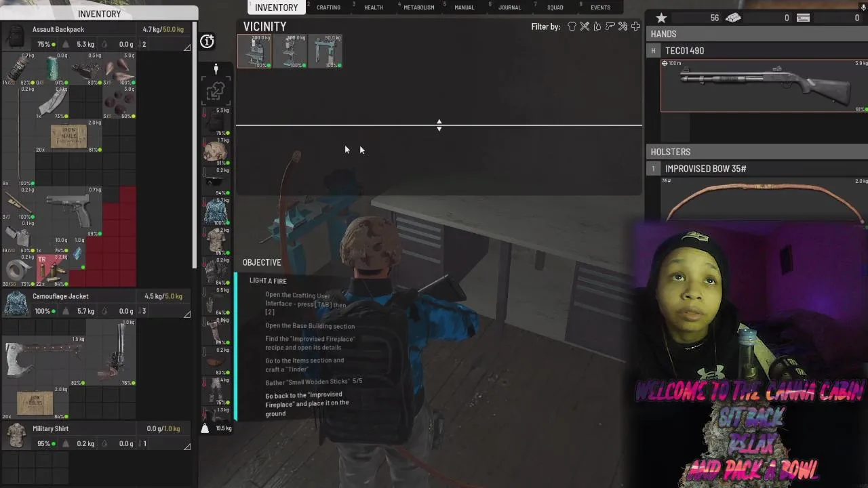
Task: Open the Manual tab
Action: (465, 7)
